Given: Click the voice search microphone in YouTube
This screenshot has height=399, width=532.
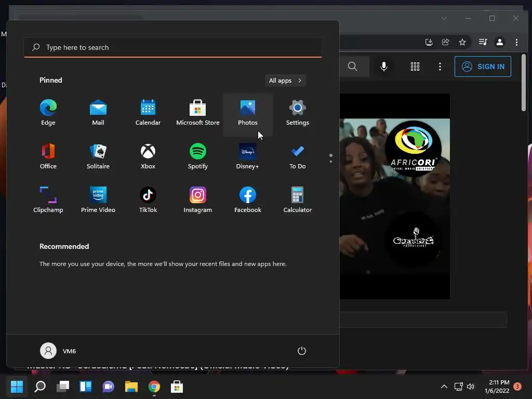Looking at the screenshot, I should [x=384, y=66].
